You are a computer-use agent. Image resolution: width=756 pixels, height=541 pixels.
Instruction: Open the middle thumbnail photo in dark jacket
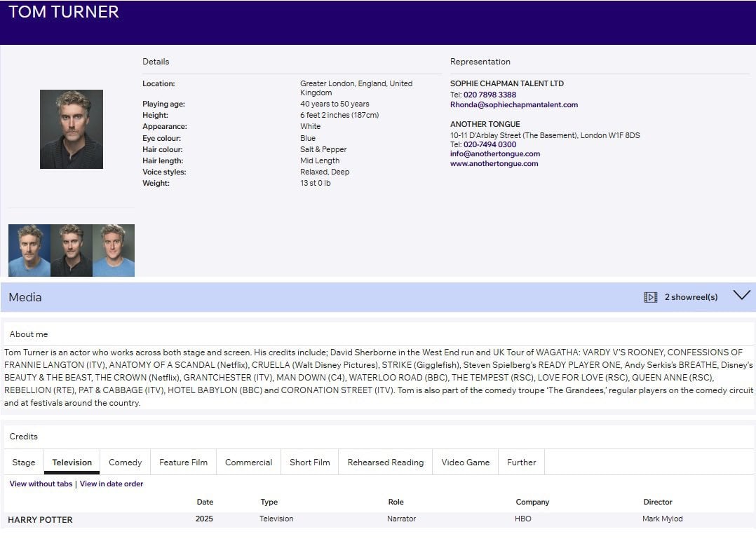click(x=72, y=250)
